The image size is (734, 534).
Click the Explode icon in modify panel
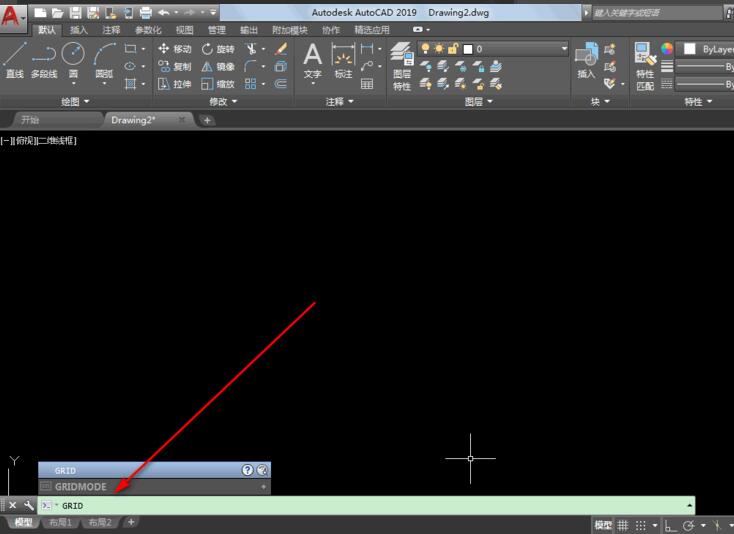click(x=280, y=66)
